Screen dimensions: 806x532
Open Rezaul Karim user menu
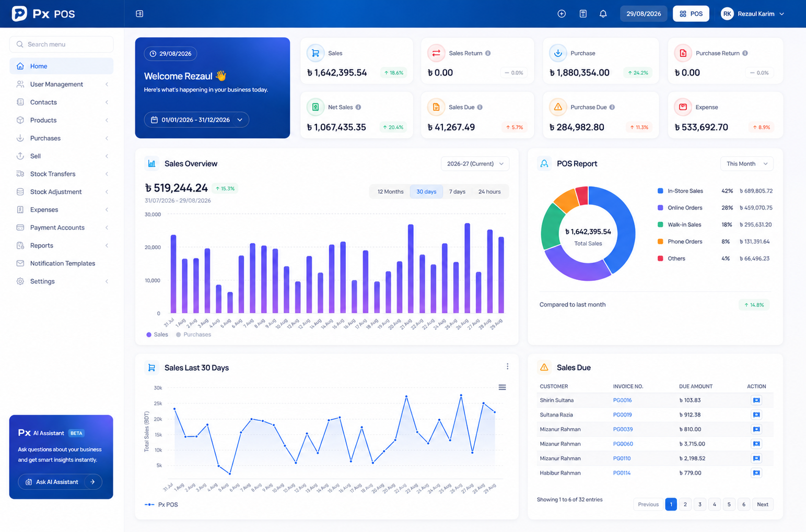point(753,14)
